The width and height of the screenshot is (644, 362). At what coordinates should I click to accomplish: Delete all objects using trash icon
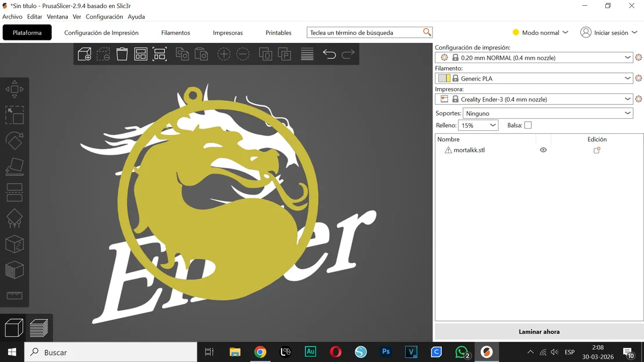(122, 53)
